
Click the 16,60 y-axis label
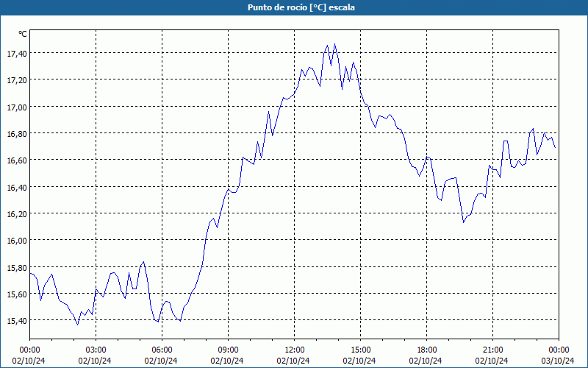click(x=17, y=160)
